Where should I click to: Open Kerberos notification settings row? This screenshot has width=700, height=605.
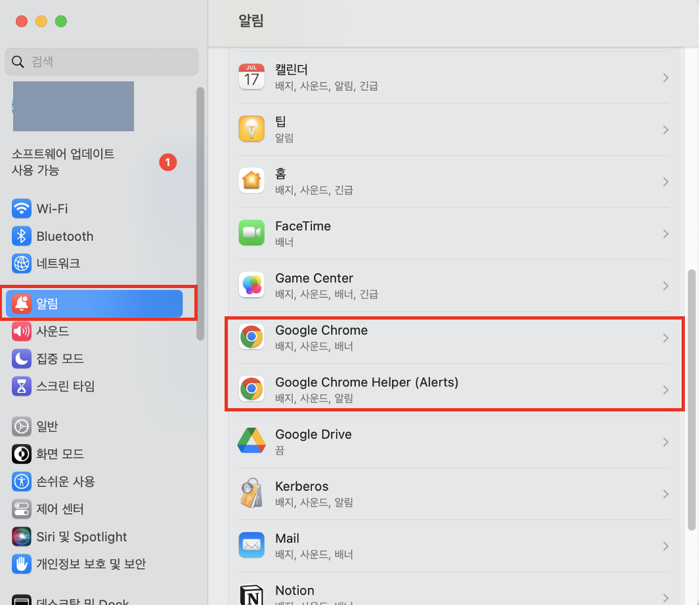453,494
